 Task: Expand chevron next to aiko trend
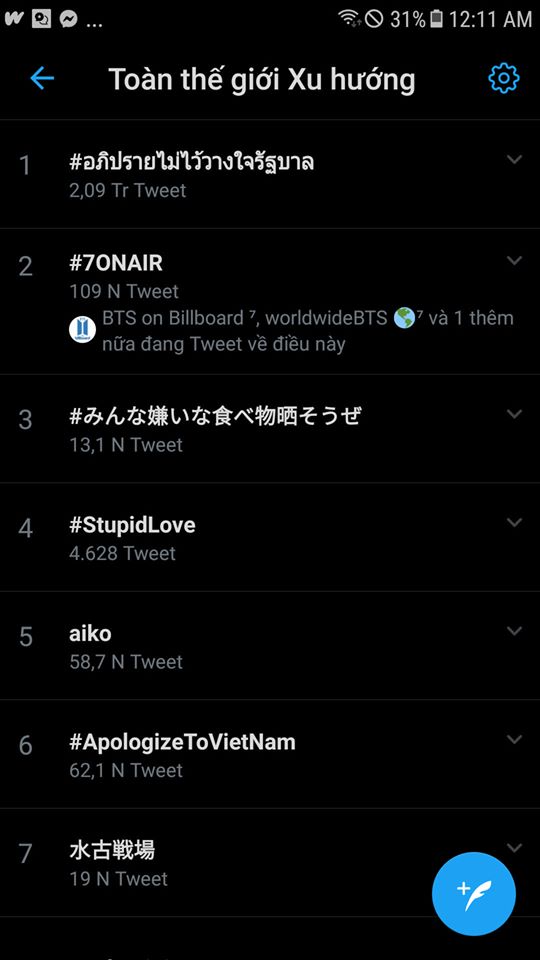(514, 631)
